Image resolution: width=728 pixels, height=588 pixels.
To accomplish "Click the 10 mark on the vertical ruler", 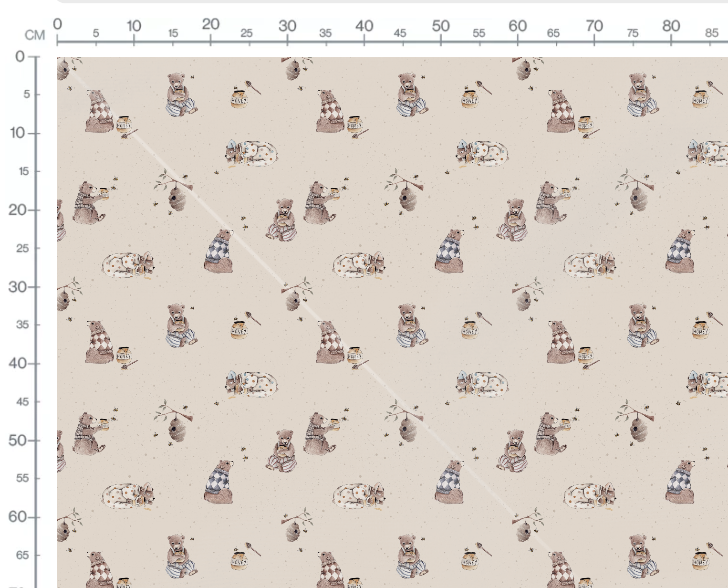I will tap(17, 133).
